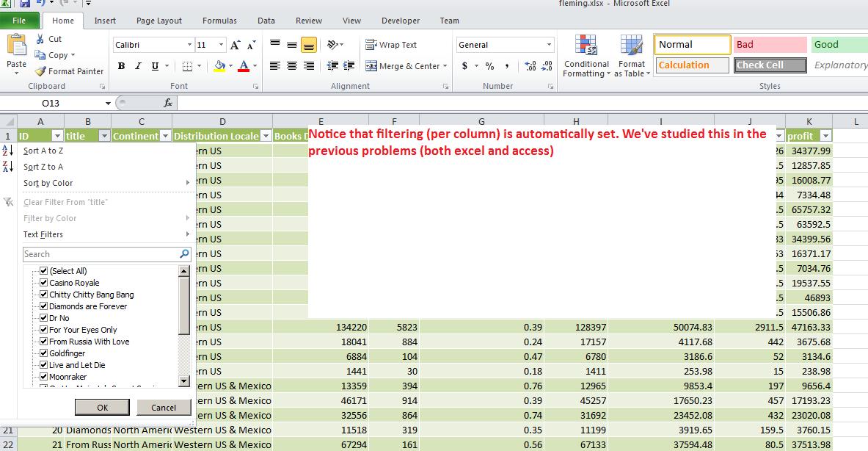Switch to the Formulas tab
This screenshot has height=451, width=868.
(219, 21)
